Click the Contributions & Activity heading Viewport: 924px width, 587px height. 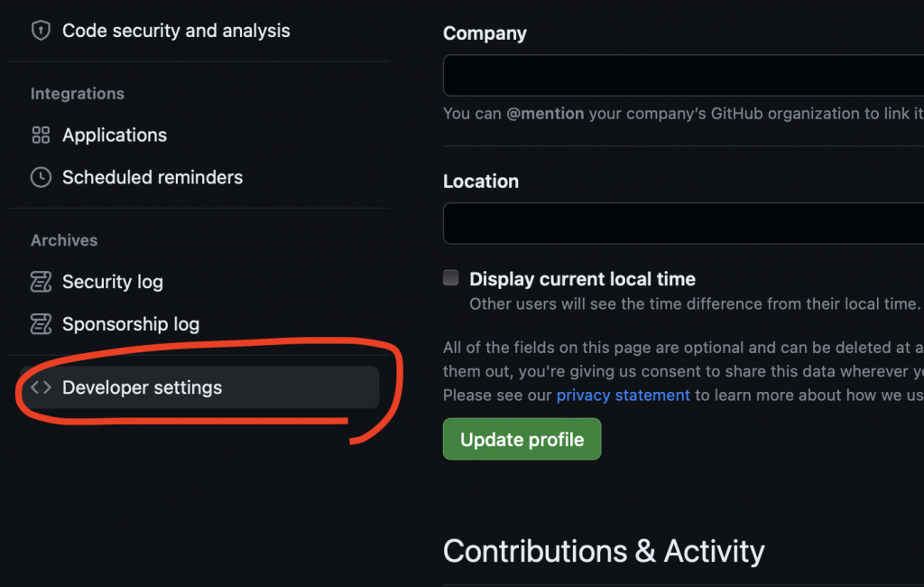click(604, 551)
